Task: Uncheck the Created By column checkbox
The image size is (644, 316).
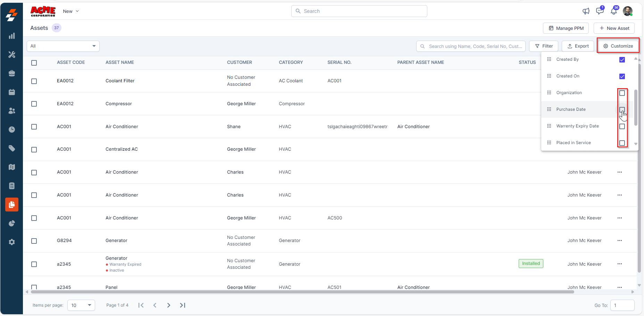Action: 622,60
